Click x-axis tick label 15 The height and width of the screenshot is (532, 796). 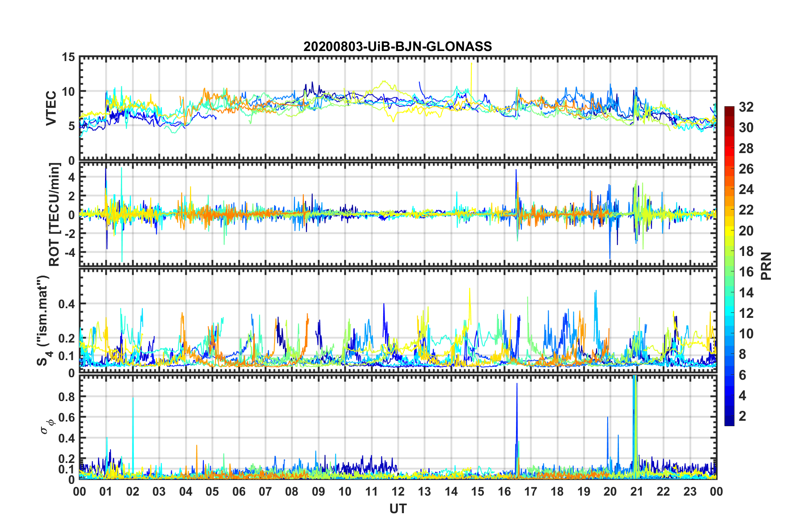[478, 491]
